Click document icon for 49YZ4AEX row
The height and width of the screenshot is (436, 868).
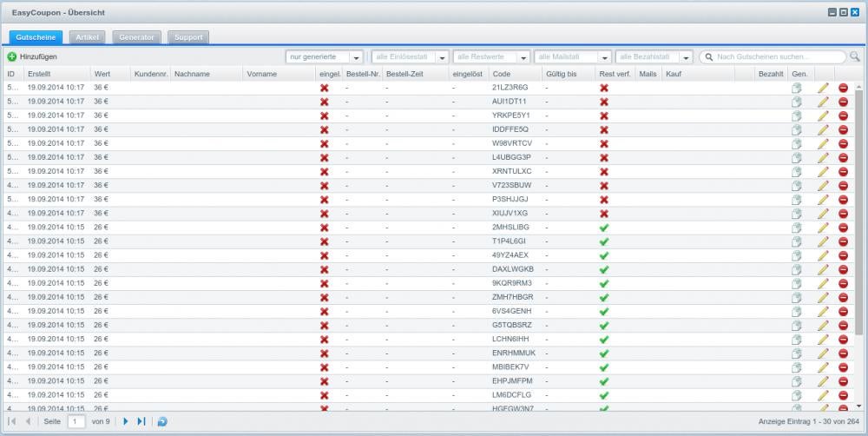click(x=797, y=255)
